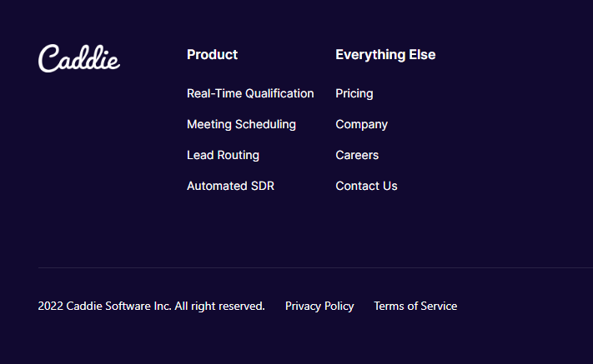Screen dimensions: 593x364
Task: Open the Pricing page link
Action: [x=354, y=93]
